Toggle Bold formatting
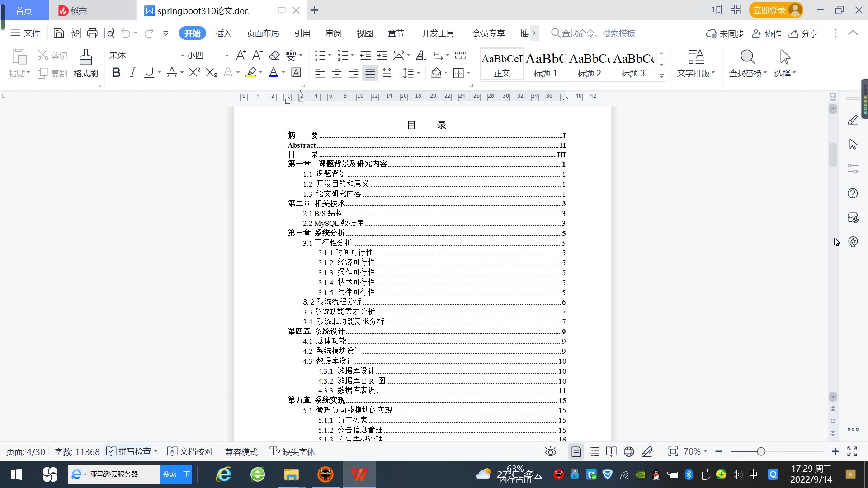The height and width of the screenshot is (488, 868). click(x=116, y=72)
